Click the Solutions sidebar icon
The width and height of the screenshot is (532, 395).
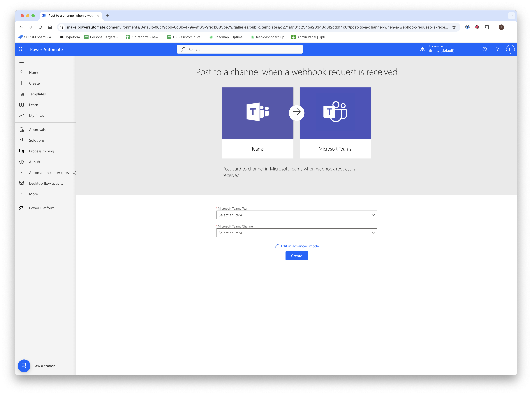(22, 140)
